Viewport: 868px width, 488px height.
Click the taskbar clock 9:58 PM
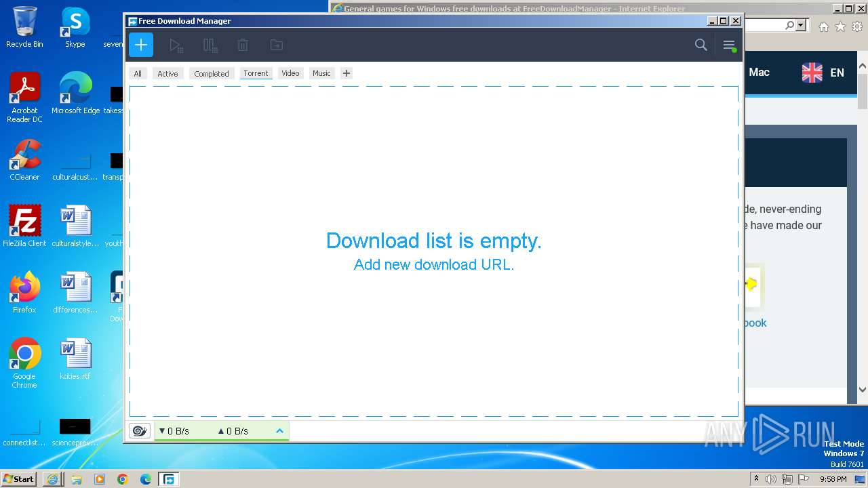[x=833, y=479]
